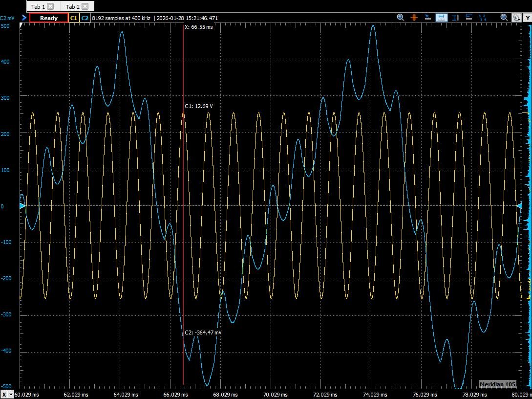Toggle channel C2 visibility button

(x=85, y=18)
